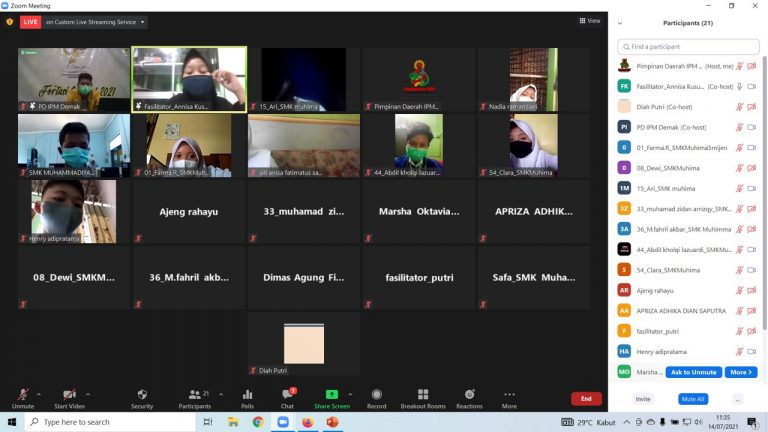Toggle mute icon for 08_Dewi_SMKMuhima participant
Image resolution: width=768 pixels, height=432 pixels.
click(x=740, y=168)
